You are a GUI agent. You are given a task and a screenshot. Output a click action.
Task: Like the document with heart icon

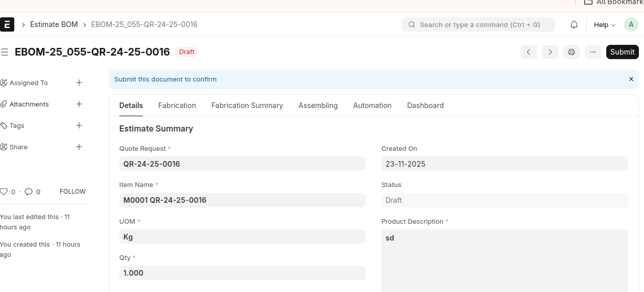point(4,192)
